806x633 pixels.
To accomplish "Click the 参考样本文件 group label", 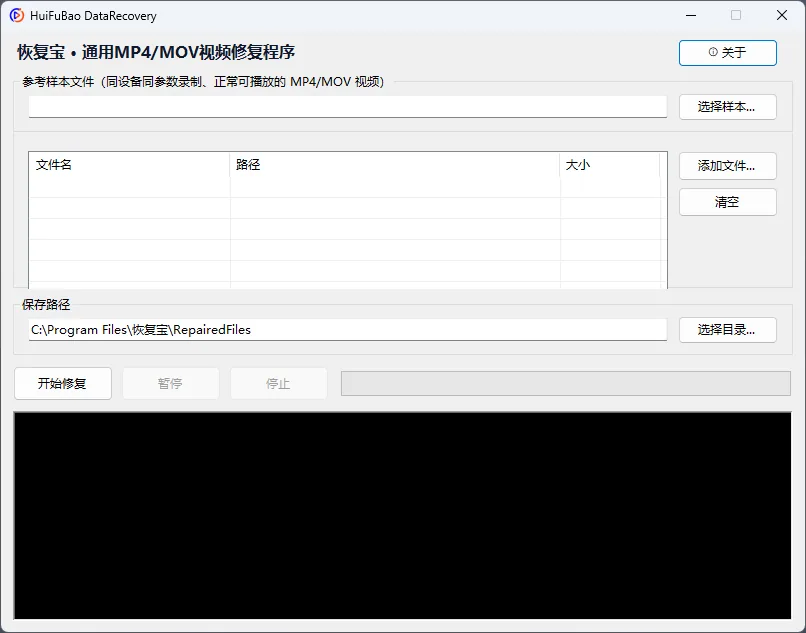I will pyautogui.click(x=203, y=82).
